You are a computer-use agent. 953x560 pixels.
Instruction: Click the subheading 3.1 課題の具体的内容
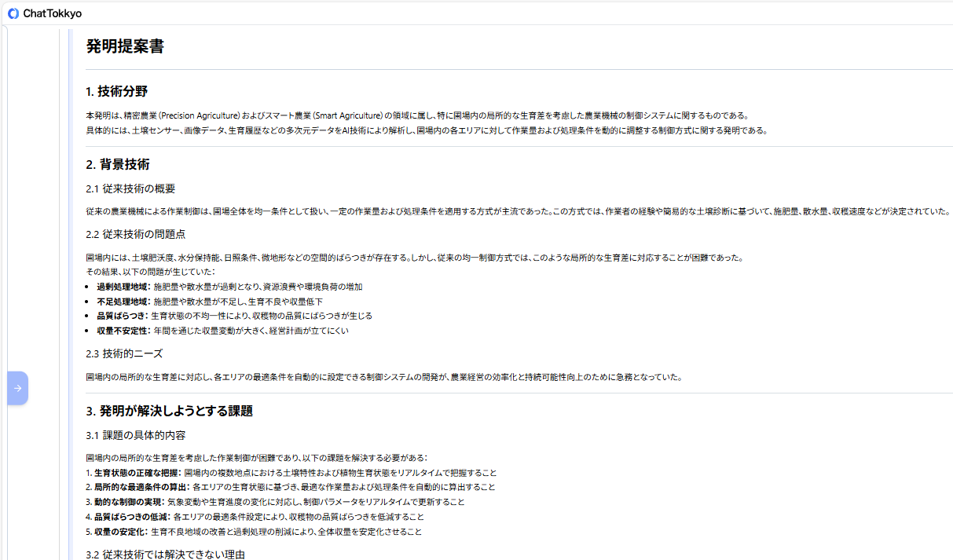click(136, 435)
